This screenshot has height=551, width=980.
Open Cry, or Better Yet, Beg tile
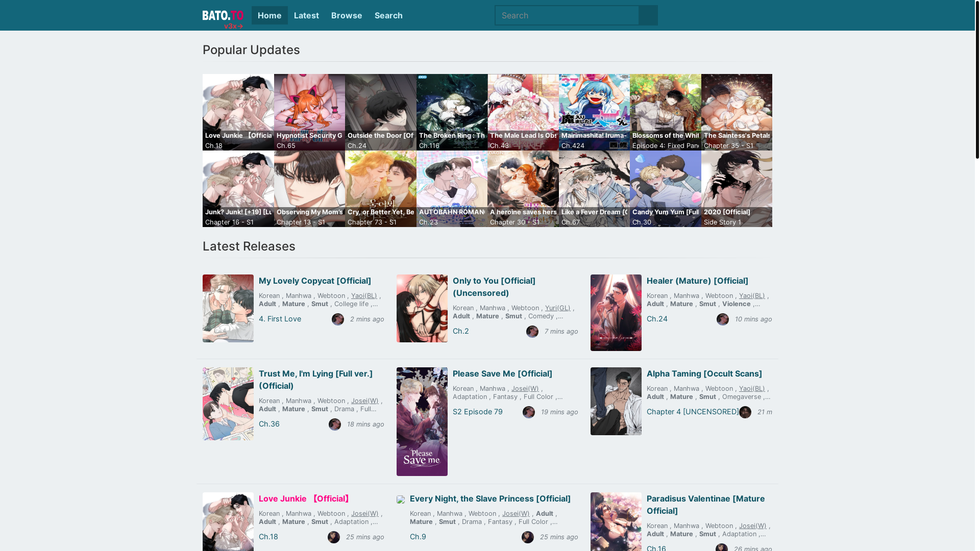pos(381,189)
